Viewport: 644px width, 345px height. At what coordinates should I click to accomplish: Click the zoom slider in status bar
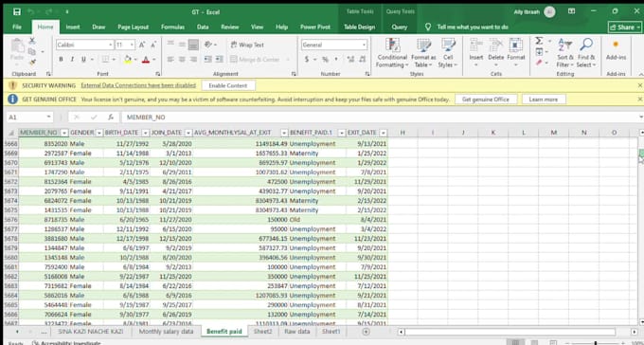pos(596,342)
